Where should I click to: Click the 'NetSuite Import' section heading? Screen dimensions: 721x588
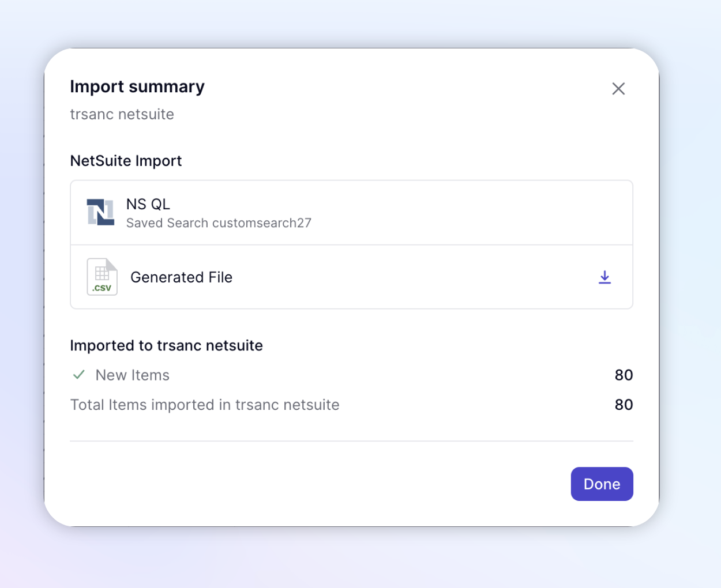126,161
